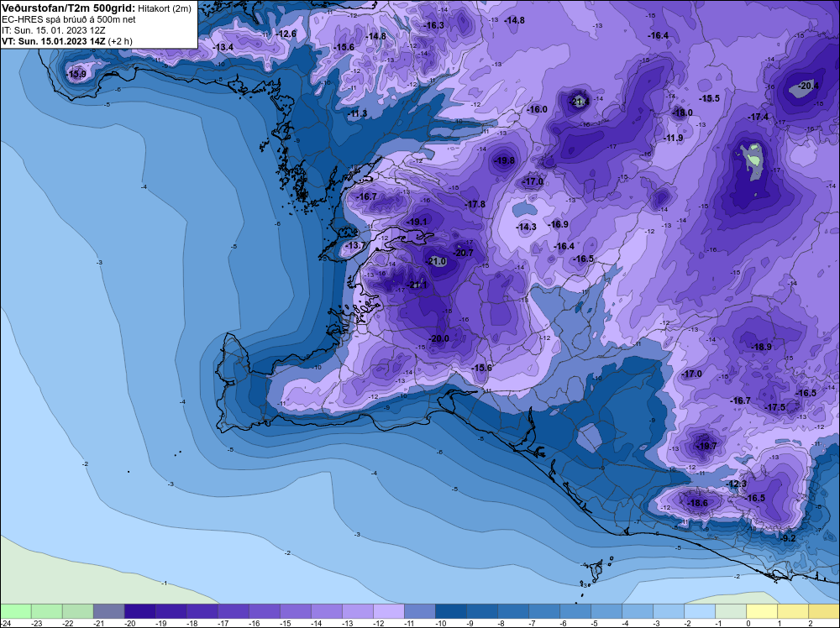Click the -20.4 temperature label

point(808,86)
